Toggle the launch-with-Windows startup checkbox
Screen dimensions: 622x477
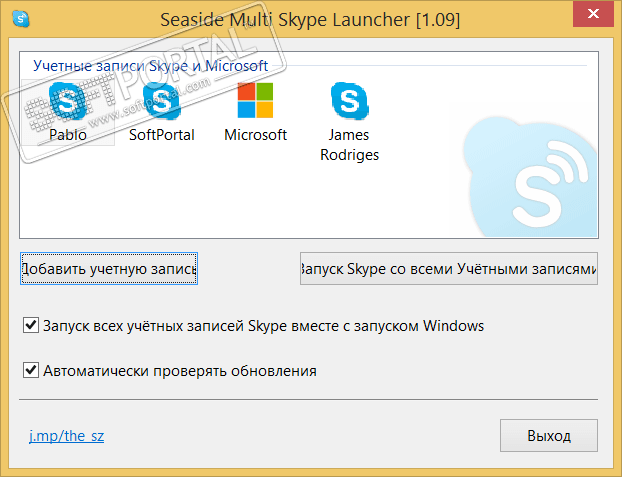pyautogui.click(x=30, y=326)
